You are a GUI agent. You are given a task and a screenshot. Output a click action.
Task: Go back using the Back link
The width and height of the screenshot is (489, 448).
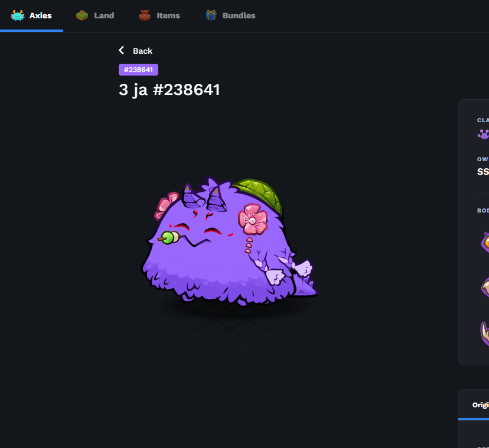(135, 51)
